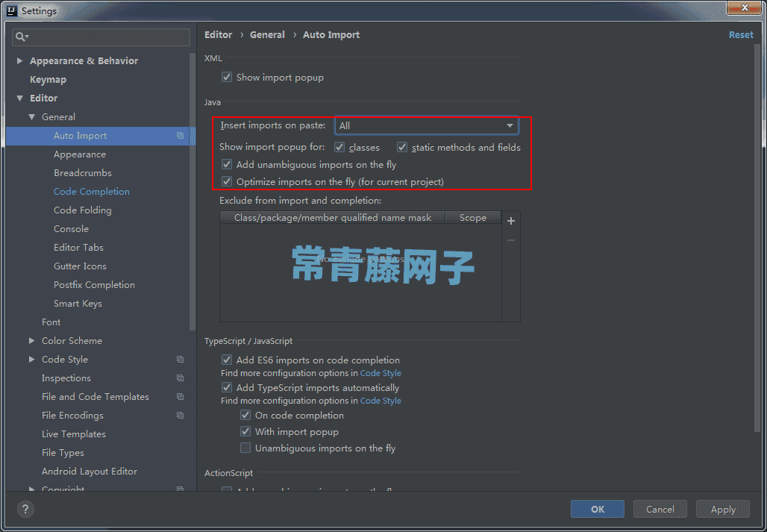Screen dimensions: 767x532
Task: Click the settings tree vertical scrollbar
Action: point(192,191)
